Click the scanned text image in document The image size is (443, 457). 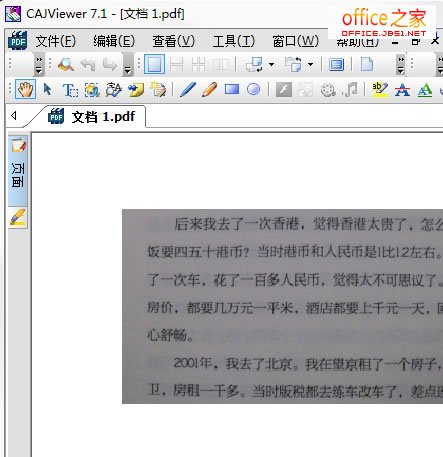pos(282,306)
